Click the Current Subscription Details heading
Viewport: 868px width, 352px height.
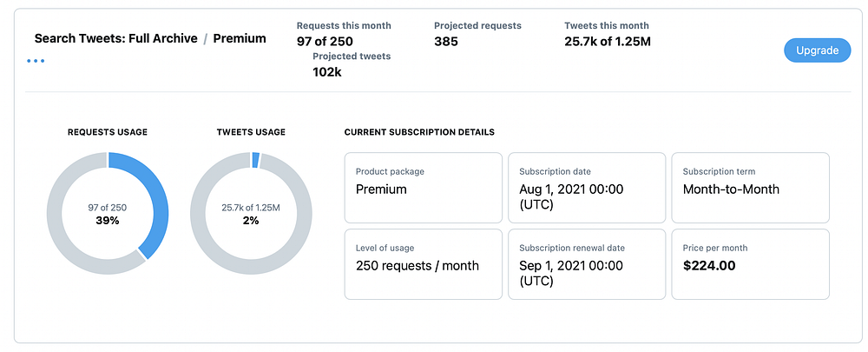pyautogui.click(x=419, y=132)
